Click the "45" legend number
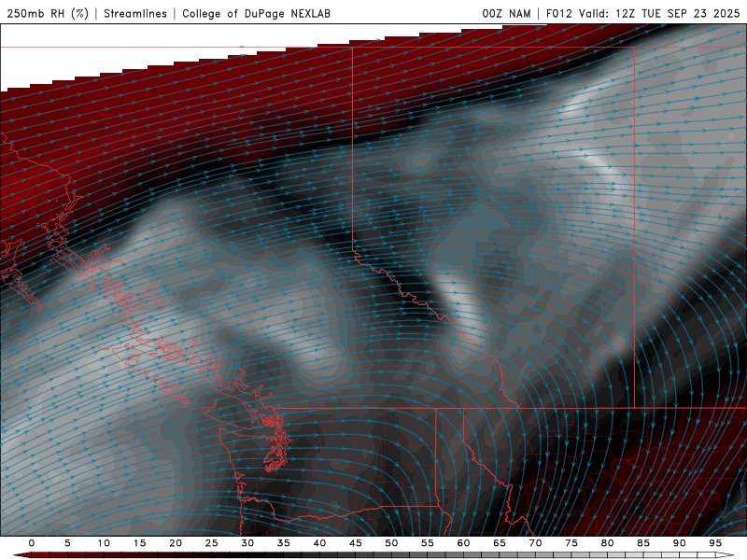Viewport: 747px width, 560px height. pos(356,543)
